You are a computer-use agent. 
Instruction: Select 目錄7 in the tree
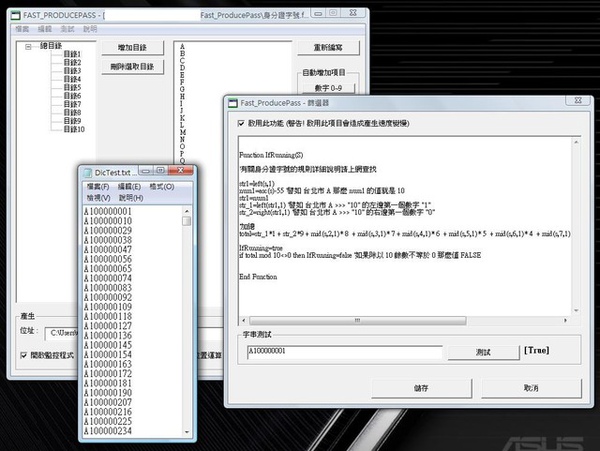tap(72, 104)
